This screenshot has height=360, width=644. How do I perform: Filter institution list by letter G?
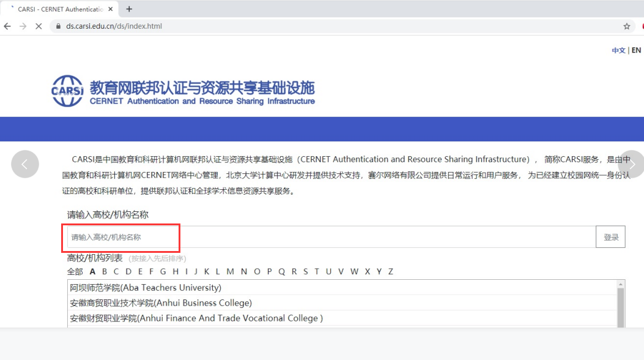click(163, 272)
